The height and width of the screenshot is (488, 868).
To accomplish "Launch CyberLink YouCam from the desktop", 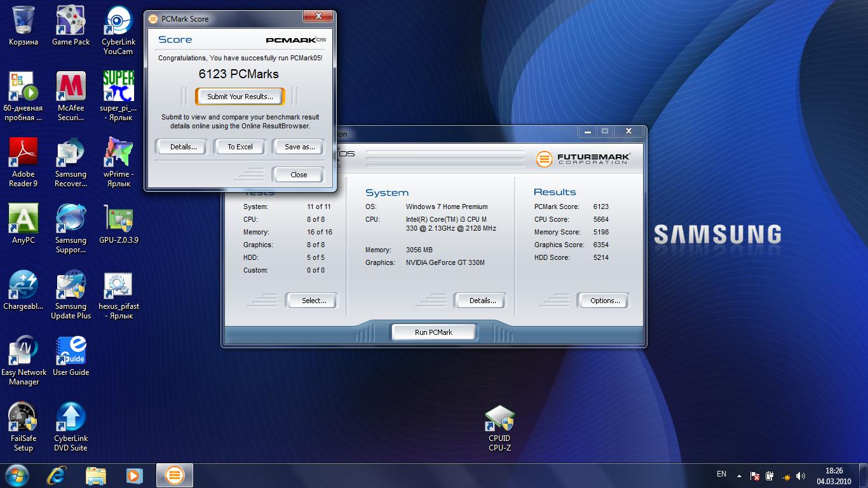I will coord(118,30).
